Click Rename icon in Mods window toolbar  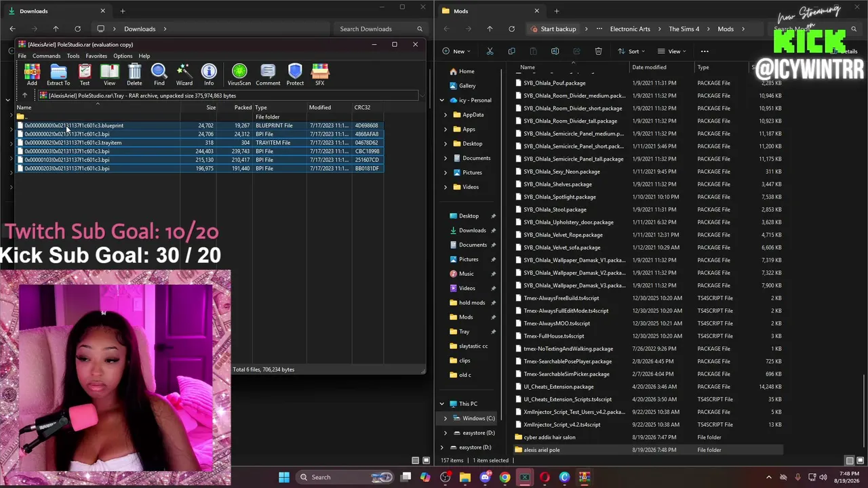point(555,51)
